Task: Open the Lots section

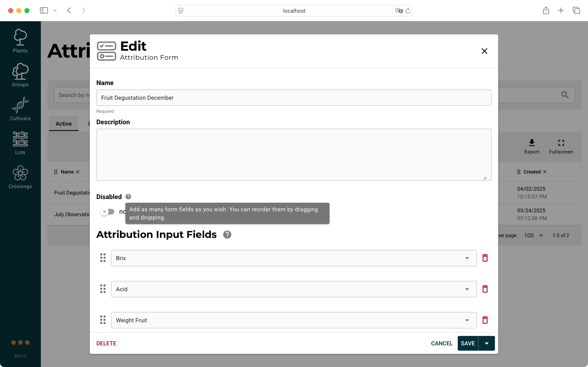Action: (20, 143)
